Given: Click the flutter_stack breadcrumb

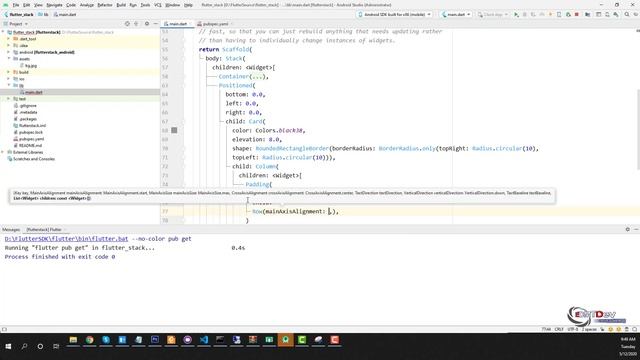Looking at the screenshot, I should [19, 15].
